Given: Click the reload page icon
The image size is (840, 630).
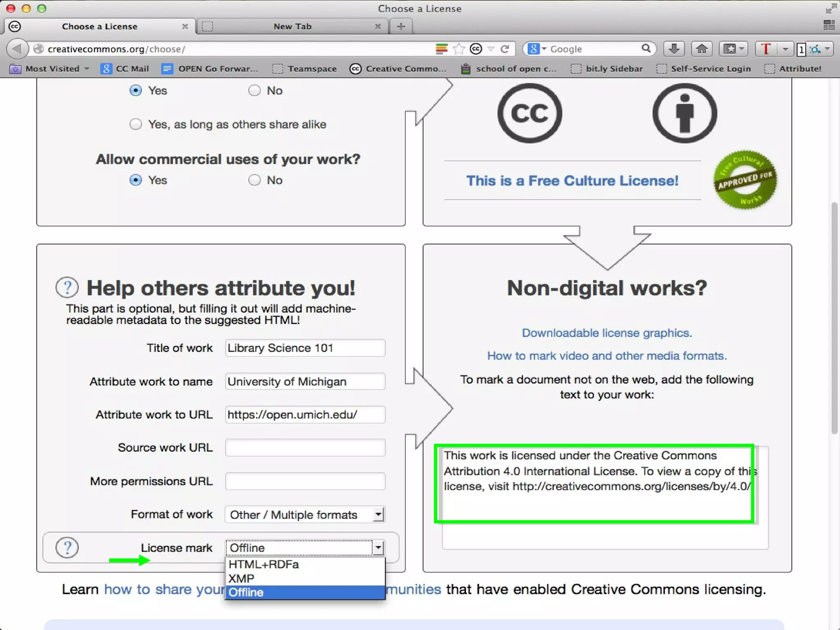Looking at the screenshot, I should [x=505, y=49].
